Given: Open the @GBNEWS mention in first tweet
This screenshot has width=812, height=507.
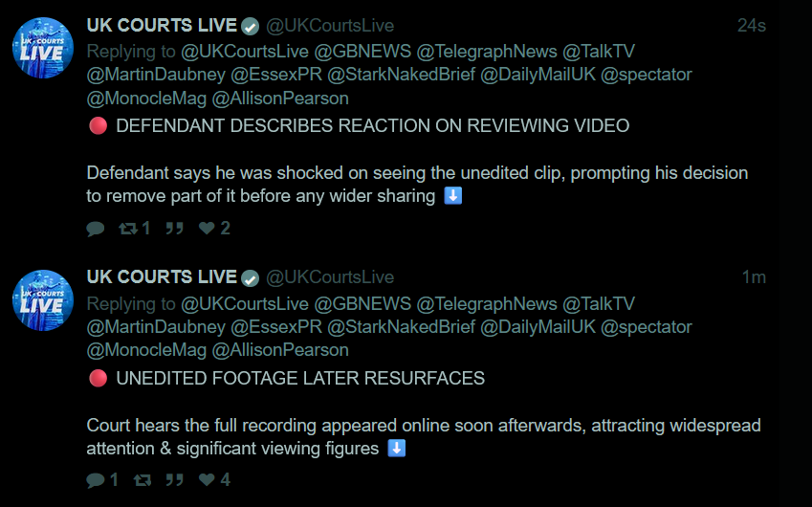Looking at the screenshot, I should (x=362, y=52).
